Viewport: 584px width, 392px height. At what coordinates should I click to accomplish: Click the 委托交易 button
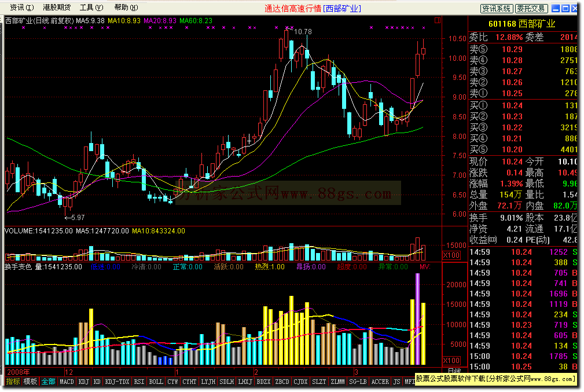coord(531,8)
